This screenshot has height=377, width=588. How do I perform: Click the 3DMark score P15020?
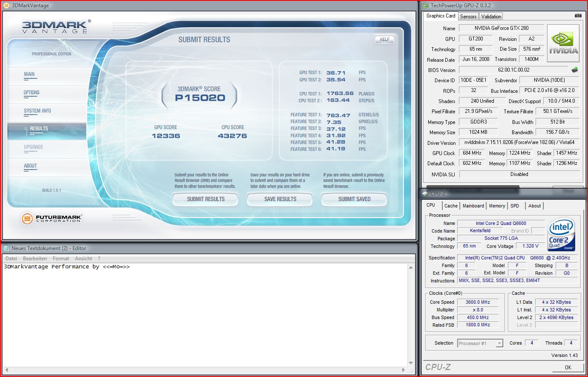tap(200, 98)
